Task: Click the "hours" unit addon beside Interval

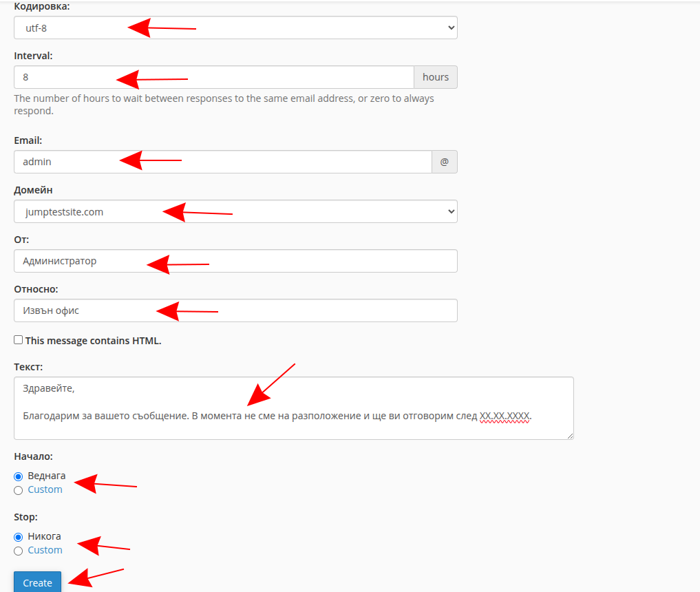Action: [x=435, y=77]
